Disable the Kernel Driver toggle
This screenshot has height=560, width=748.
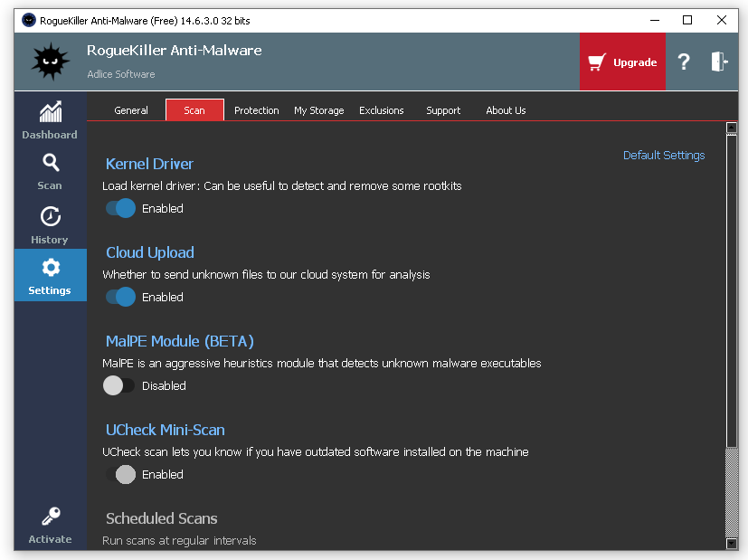coord(120,208)
